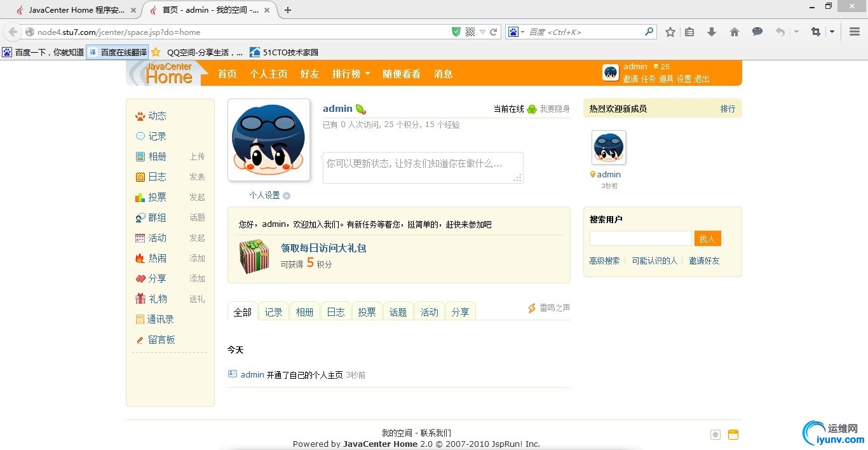The image size is (868, 450).
Task: Select the 记录 feed tab
Action: point(274,311)
